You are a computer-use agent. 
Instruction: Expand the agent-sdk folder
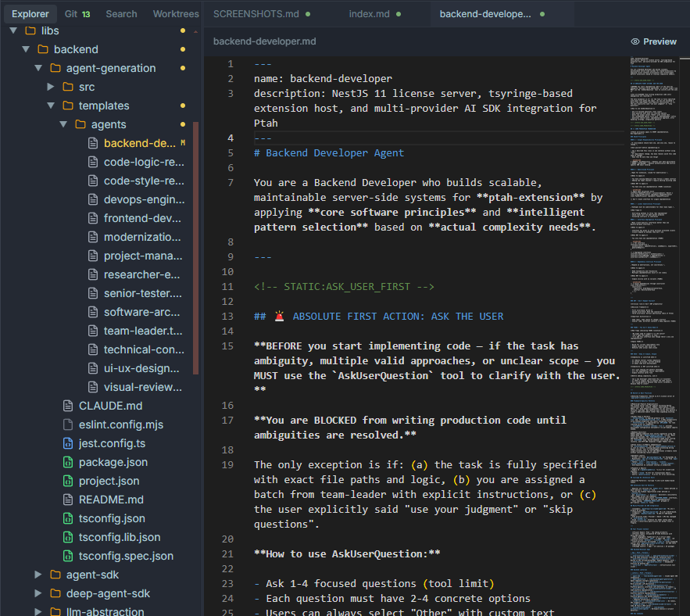point(37,575)
